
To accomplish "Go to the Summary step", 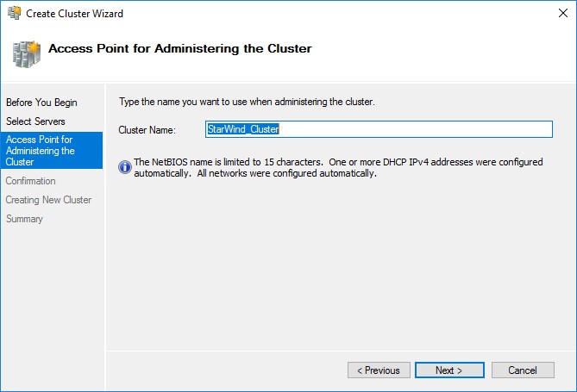I will [24, 219].
